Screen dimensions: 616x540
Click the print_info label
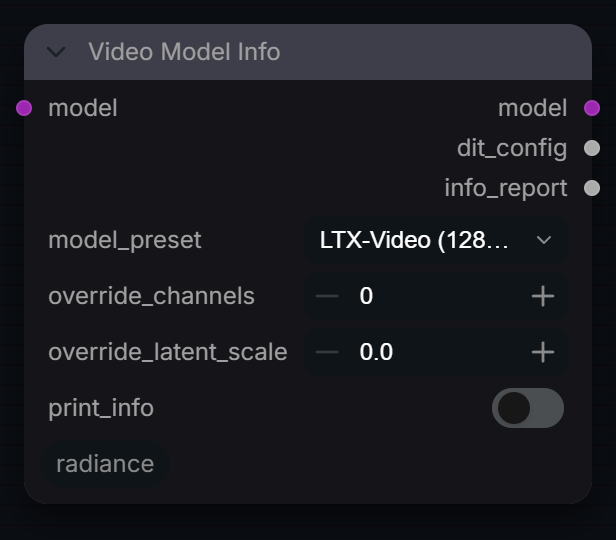coord(101,408)
